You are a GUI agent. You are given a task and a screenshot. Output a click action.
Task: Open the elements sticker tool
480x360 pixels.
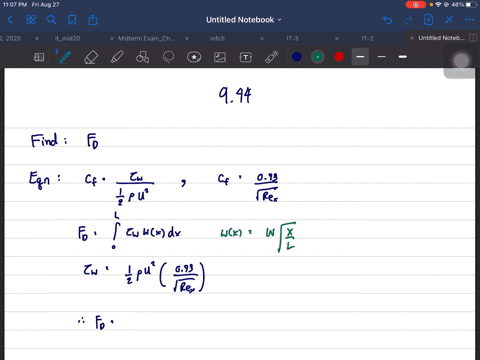(x=194, y=57)
